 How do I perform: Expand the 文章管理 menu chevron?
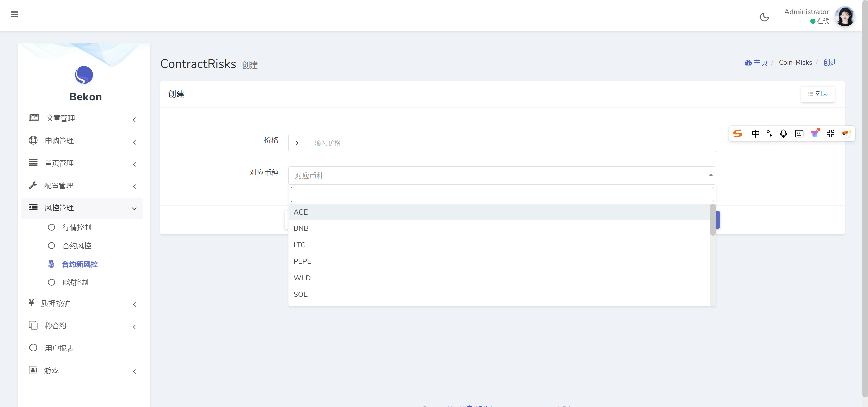[x=134, y=119]
